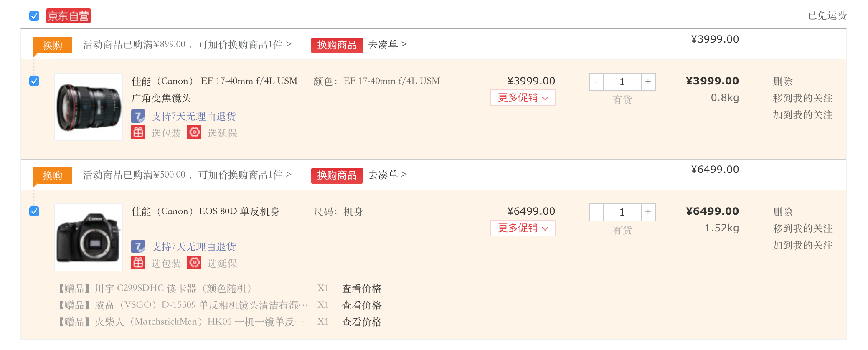Click the gift packaging icon for EOS 80D

pyautogui.click(x=138, y=263)
